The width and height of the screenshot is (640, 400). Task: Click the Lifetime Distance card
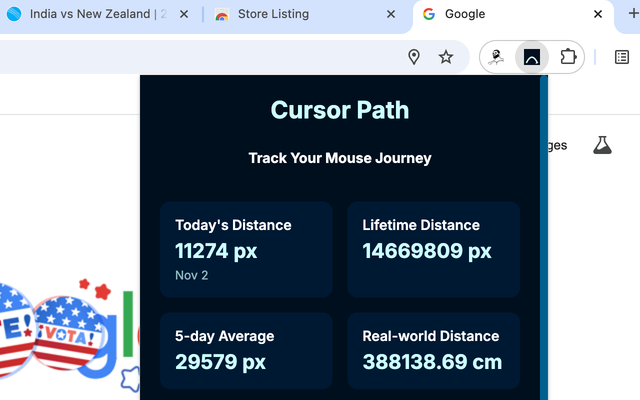pos(433,249)
